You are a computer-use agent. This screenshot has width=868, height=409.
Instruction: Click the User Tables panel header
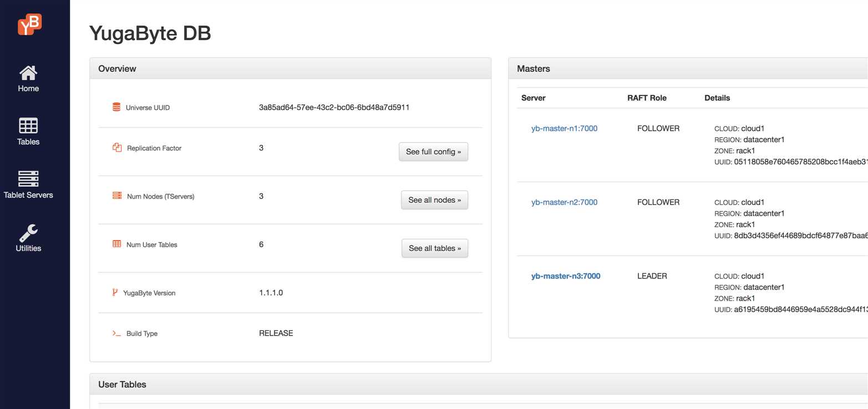479,384
